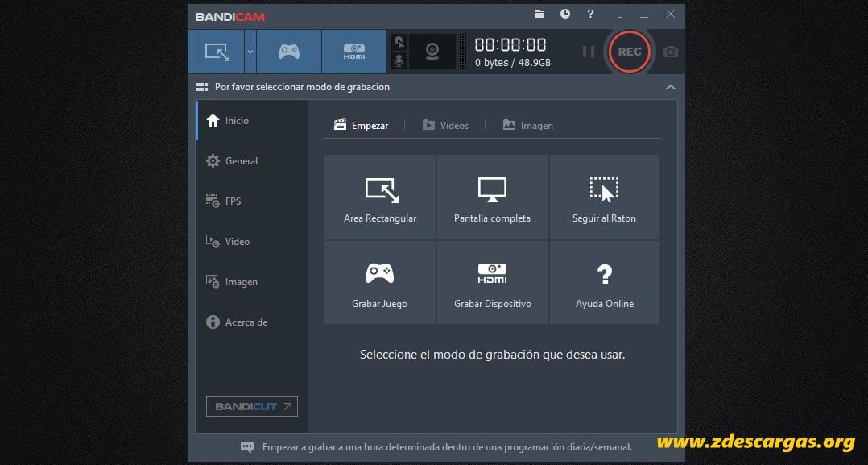Capture a screenshot with the camera icon
The height and width of the screenshot is (465, 868).
tap(671, 52)
